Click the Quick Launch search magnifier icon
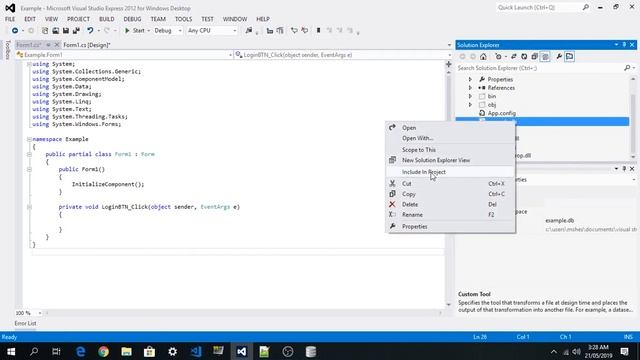This screenshot has width=640, height=360. tap(586, 7)
